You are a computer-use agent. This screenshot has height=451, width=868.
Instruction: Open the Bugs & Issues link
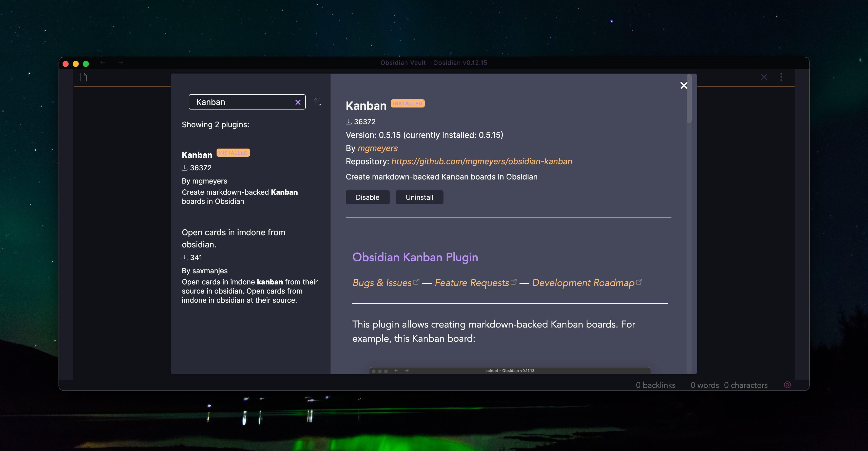(x=382, y=283)
